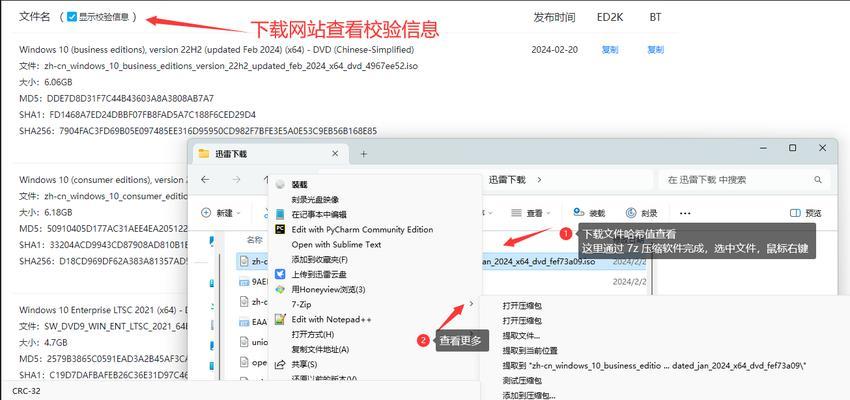Open the 查看 dropdown
Image resolution: width=850 pixels, height=400 pixels.
pos(531,213)
